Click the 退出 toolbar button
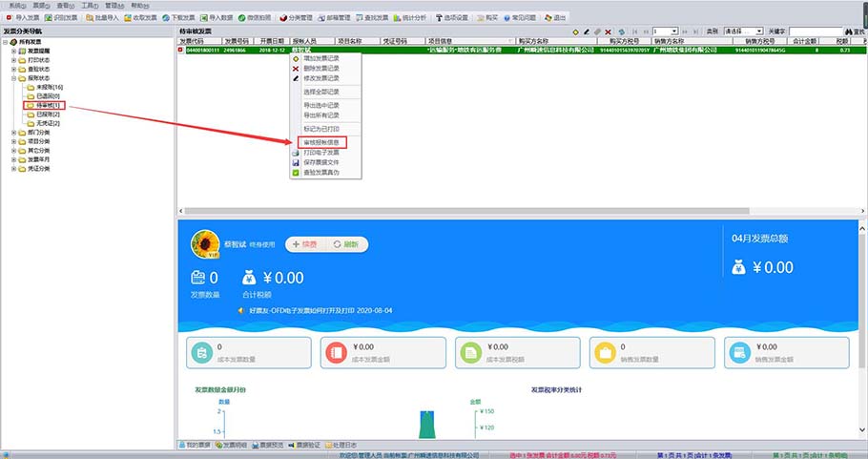The height and width of the screenshot is (459, 868). point(555,18)
